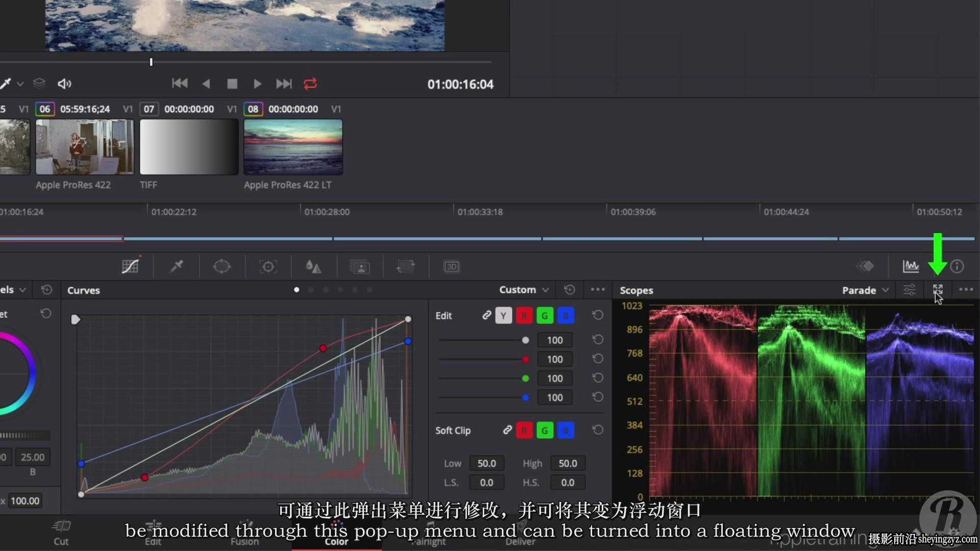
Task: Reset color wheel adjustments
Action: point(46,313)
